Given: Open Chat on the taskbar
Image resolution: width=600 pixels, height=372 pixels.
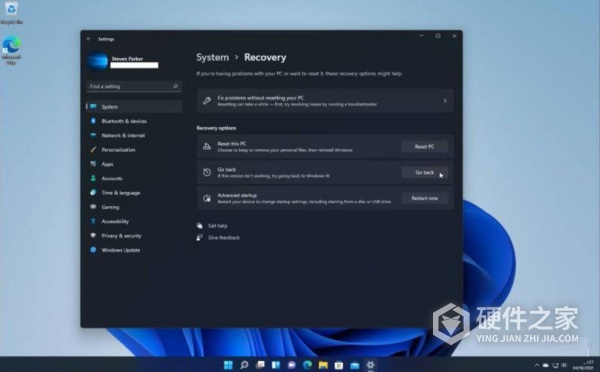Looking at the screenshot, I should [292, 365].
